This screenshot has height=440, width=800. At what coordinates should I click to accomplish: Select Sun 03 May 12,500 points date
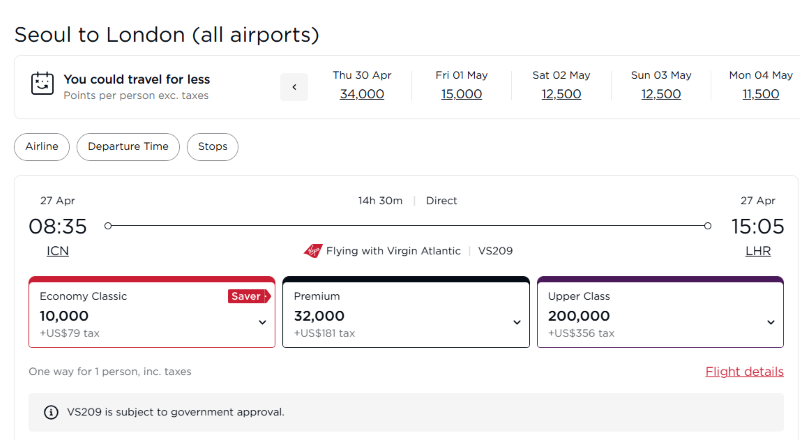pyautogui.click(x=661, y=85)
